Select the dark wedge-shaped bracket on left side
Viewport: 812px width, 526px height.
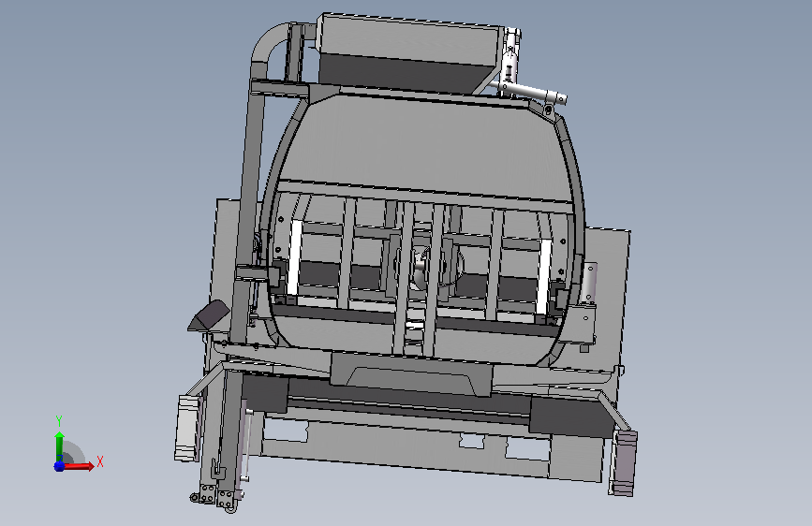click(209, 314)
